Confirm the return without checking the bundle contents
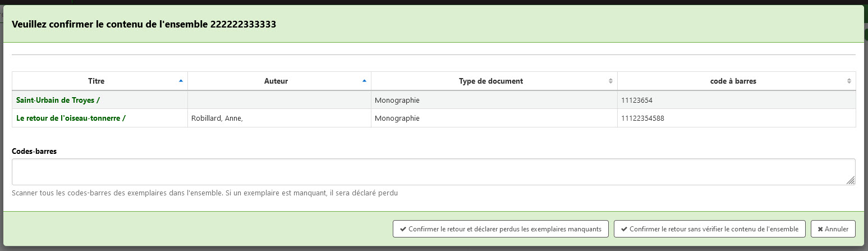 (x=710, y=229)
